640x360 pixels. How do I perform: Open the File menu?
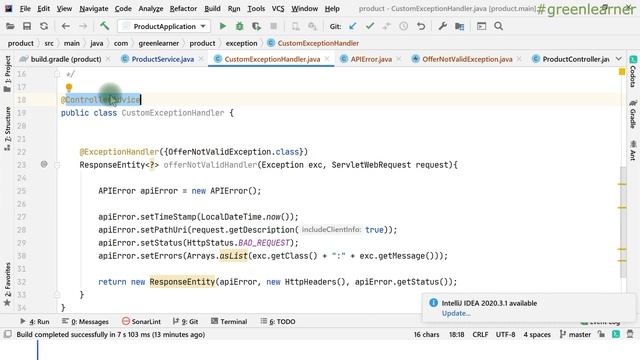(x=25, y=9)
